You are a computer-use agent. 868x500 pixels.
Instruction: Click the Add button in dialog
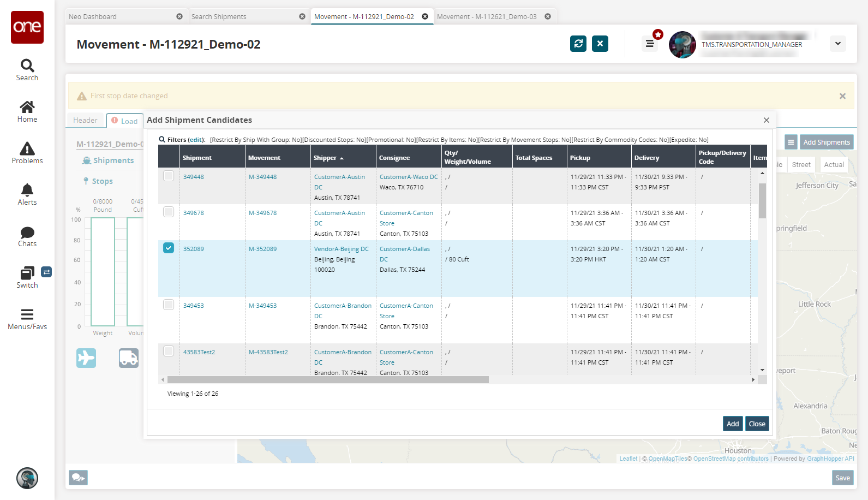click(x=733, y=424)
